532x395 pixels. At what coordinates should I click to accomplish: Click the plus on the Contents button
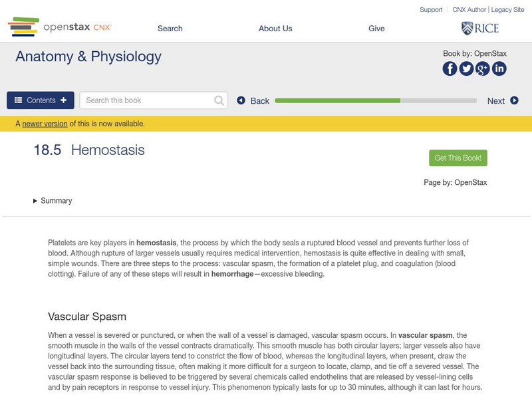63,100
